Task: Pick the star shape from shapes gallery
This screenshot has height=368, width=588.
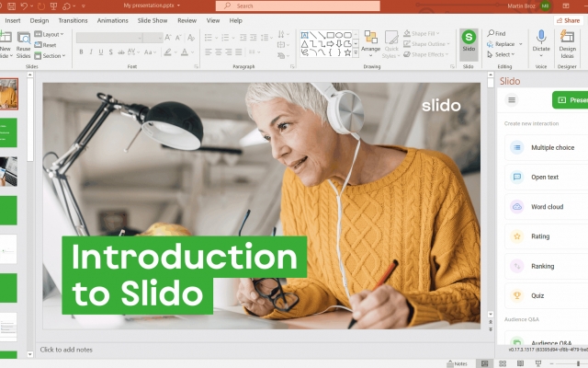Action: (x=347, y=52)
